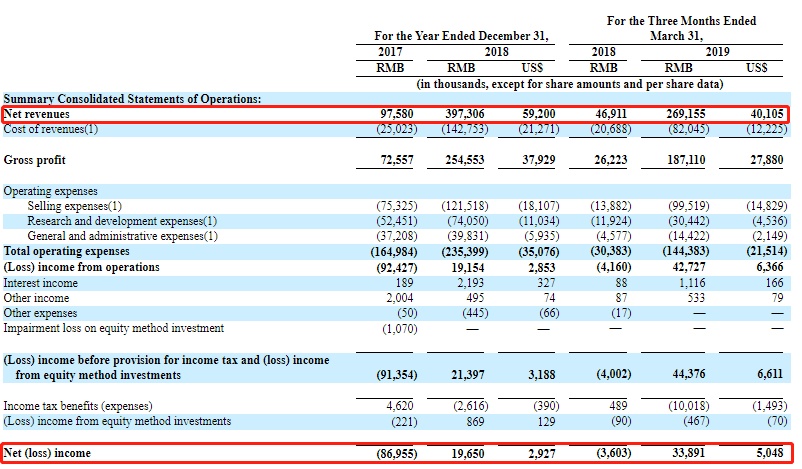Viewport: 802px width, 469px height.
Task: Click the "Gross profit" row label
Action: 36,160
